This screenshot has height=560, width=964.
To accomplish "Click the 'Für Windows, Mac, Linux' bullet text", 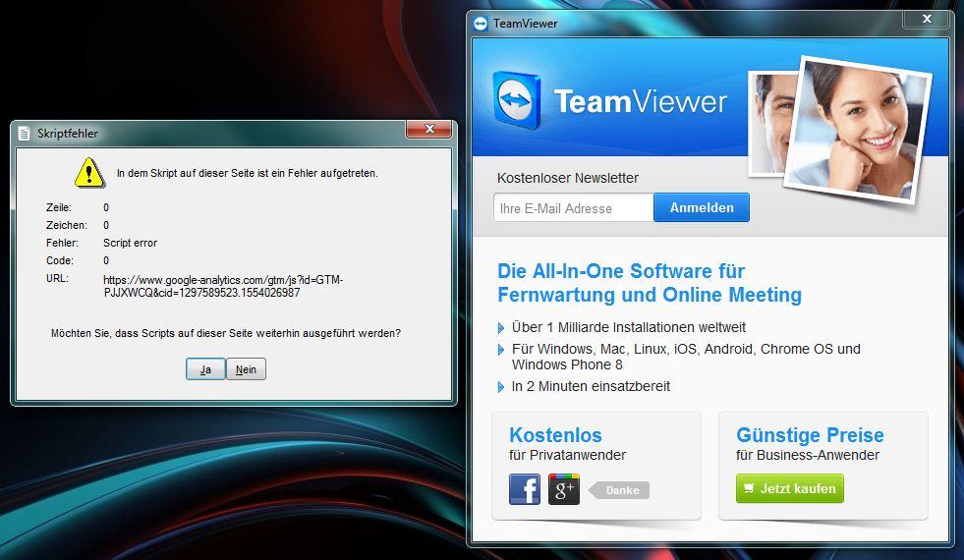I will (x=686, y=357).
